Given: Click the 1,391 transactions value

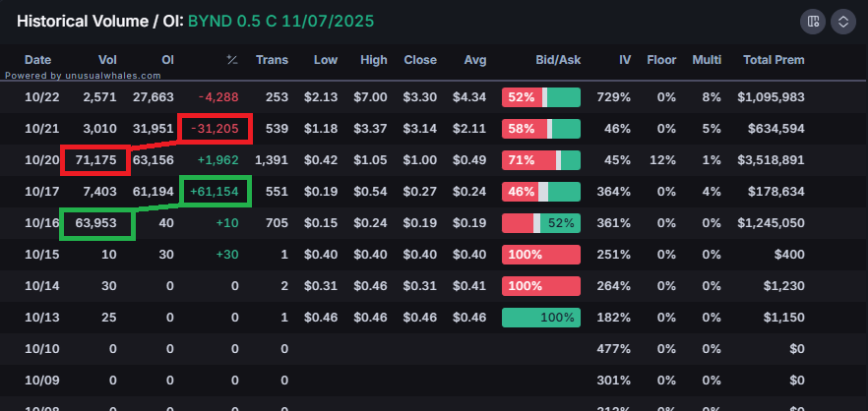Looking at the screenshot, I should coord(272,160).
